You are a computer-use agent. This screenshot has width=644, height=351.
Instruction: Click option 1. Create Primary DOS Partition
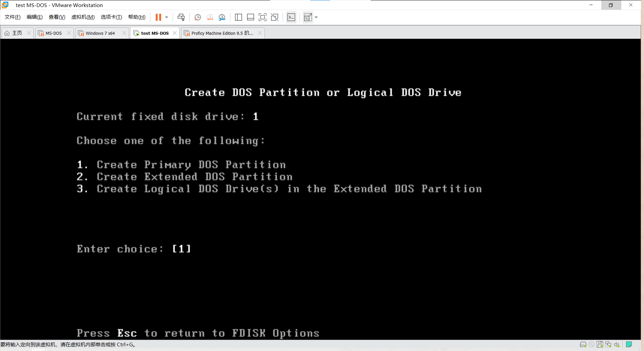pos(181,165)
